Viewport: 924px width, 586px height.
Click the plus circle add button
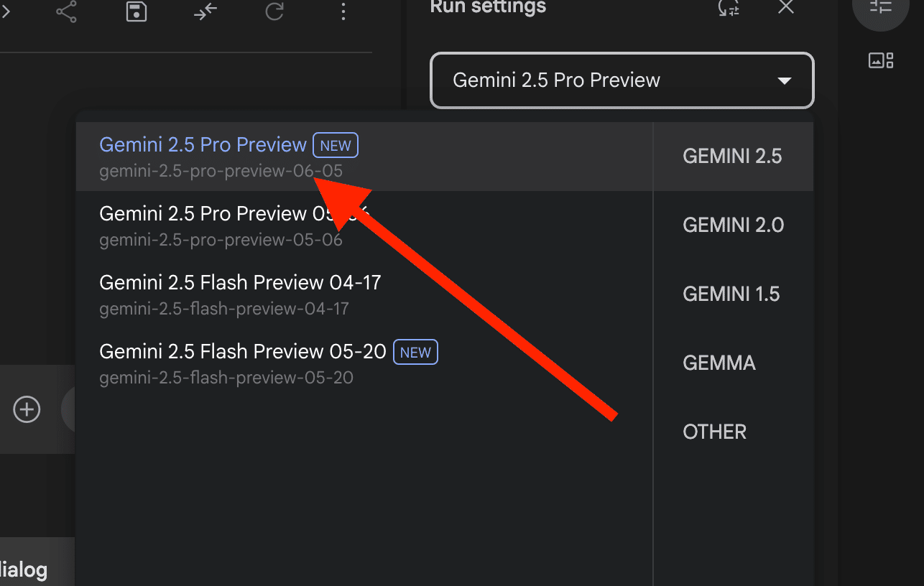[27, 409]
